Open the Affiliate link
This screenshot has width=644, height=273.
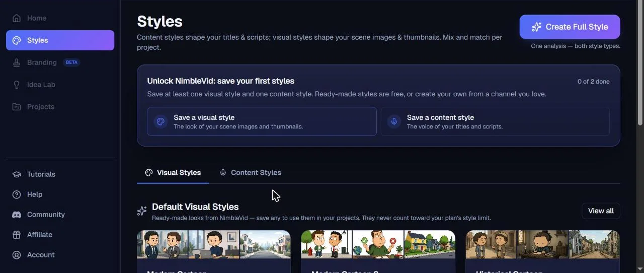[x=60, y=235]
